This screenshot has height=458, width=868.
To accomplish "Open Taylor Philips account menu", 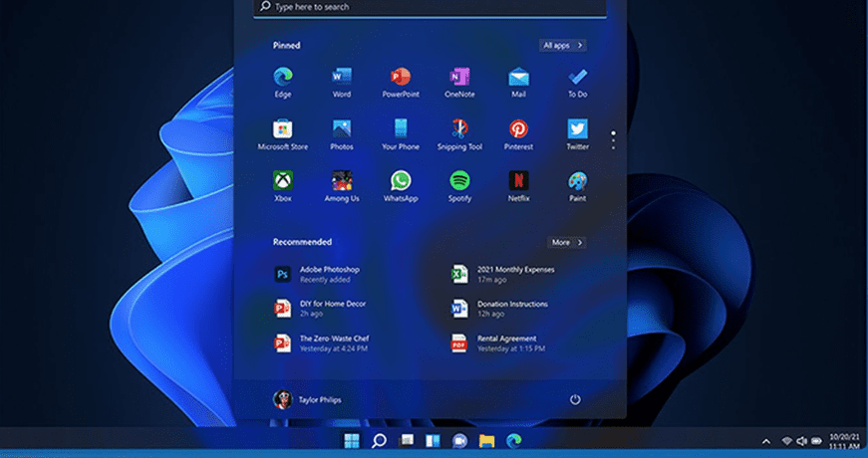I will tap(307, 399).
